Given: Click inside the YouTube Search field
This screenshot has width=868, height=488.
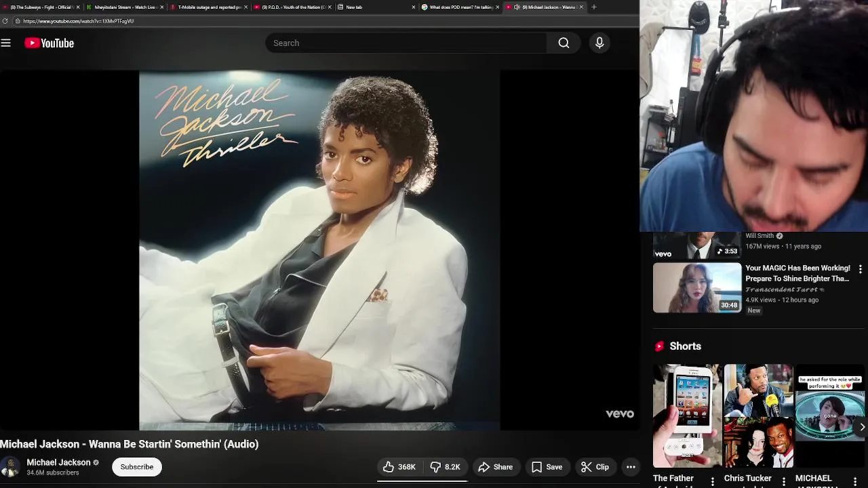Looking at the screenshot, I should (406, 43).
